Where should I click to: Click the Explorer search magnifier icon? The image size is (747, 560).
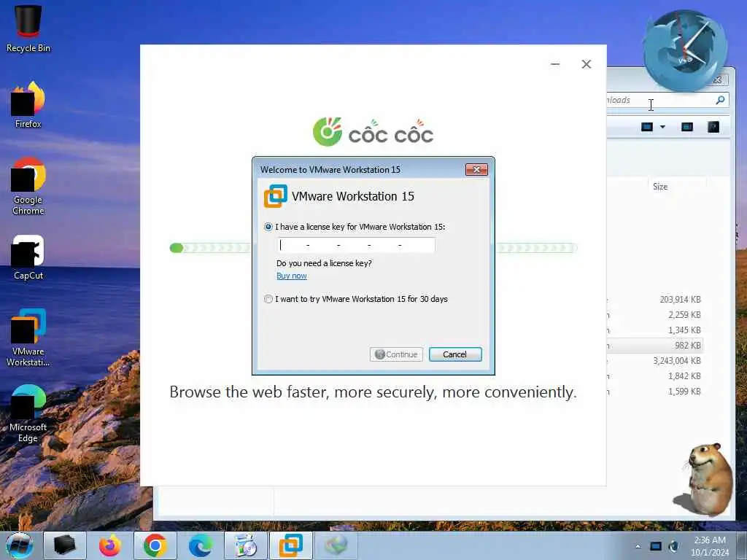[720, 100]
